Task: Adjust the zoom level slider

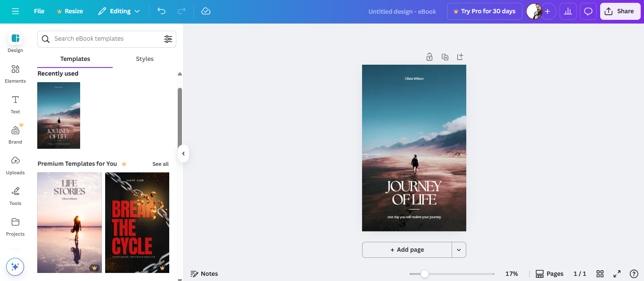Action: point(425,273)
